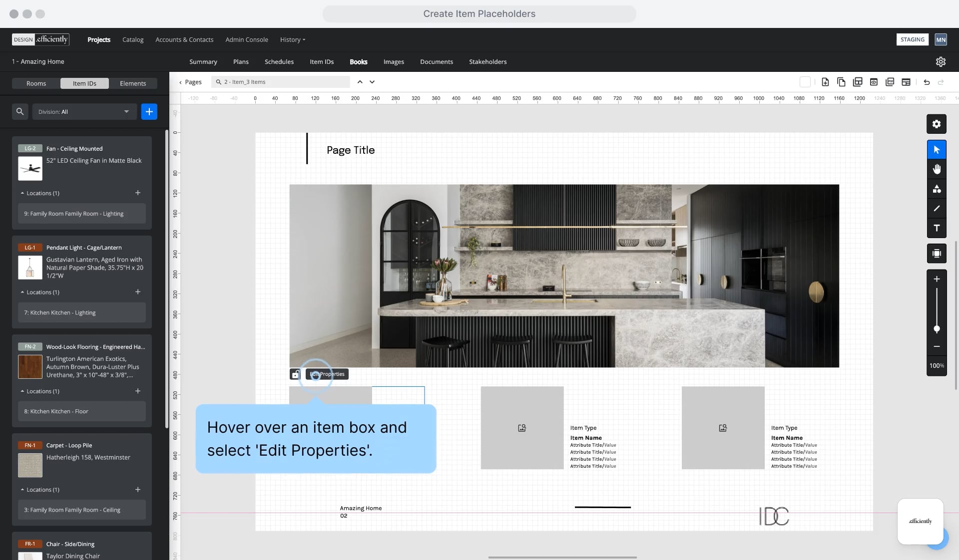
Task: Switch to the Elements tab
Action: click(x=133, y=83)
